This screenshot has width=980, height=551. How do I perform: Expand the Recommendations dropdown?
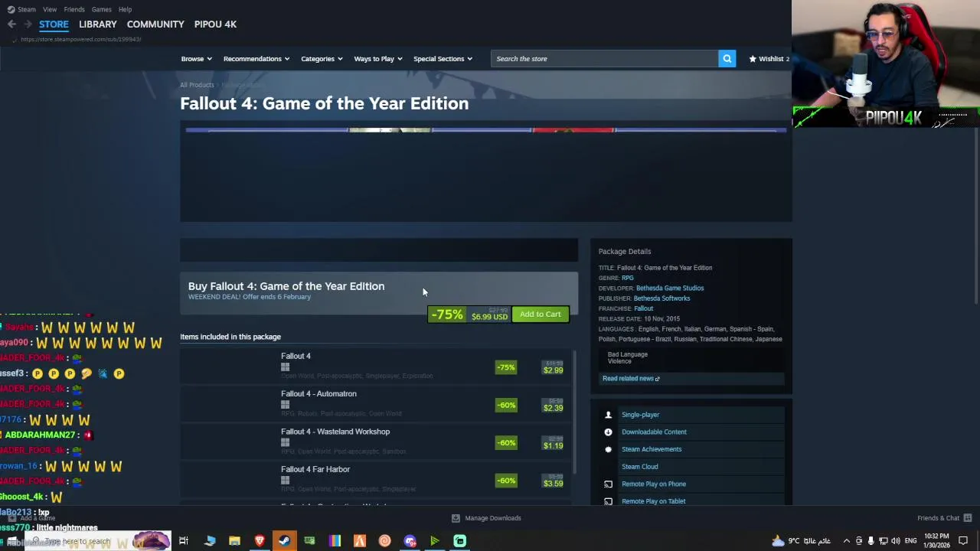coord(256,59)
